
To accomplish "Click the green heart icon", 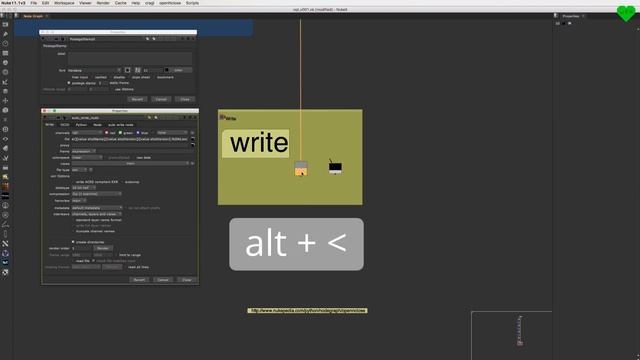I will 626,13.
